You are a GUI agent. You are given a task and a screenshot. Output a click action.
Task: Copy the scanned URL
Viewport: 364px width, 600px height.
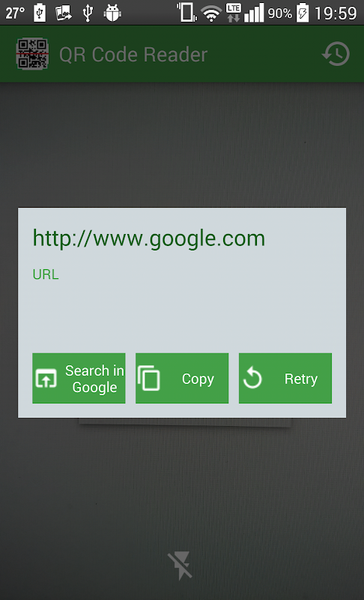click(182, 378)
